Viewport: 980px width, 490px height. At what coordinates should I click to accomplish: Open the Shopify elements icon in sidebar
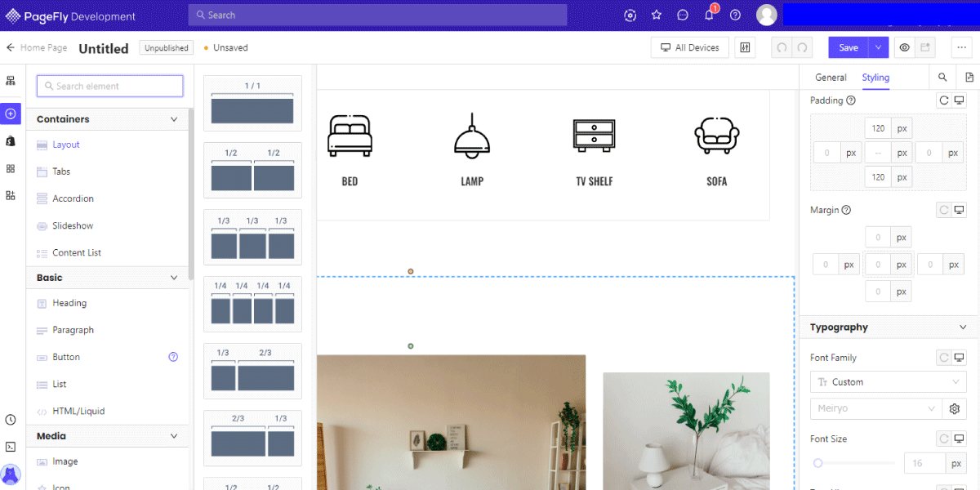(x=11, y=141)
